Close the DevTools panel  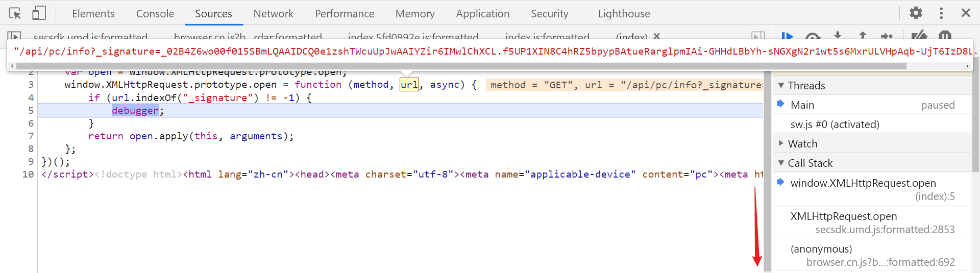(x=966, y=13)
